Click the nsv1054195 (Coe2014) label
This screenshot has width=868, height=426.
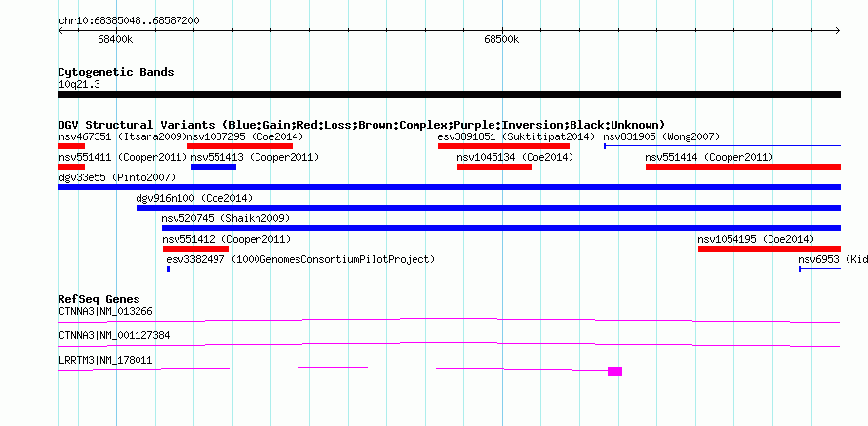tap(756, 240)
